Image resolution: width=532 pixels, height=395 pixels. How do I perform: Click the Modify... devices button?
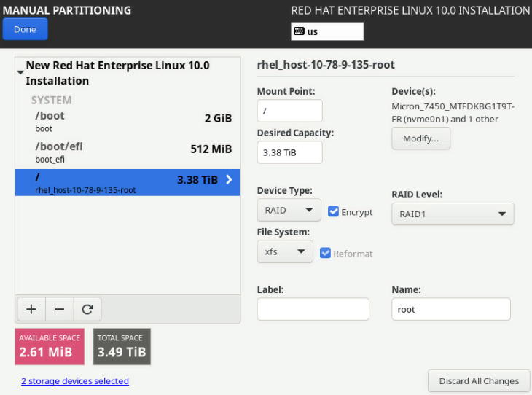[x=420, y=138]
